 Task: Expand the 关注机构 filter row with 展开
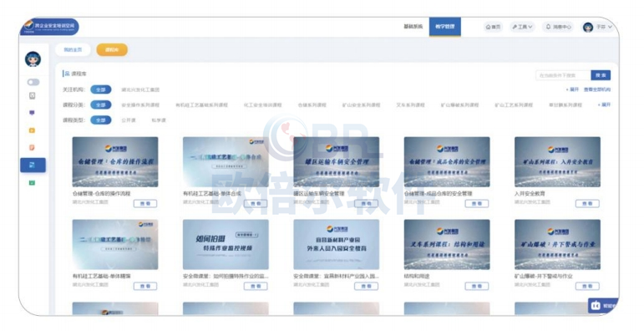572,89
